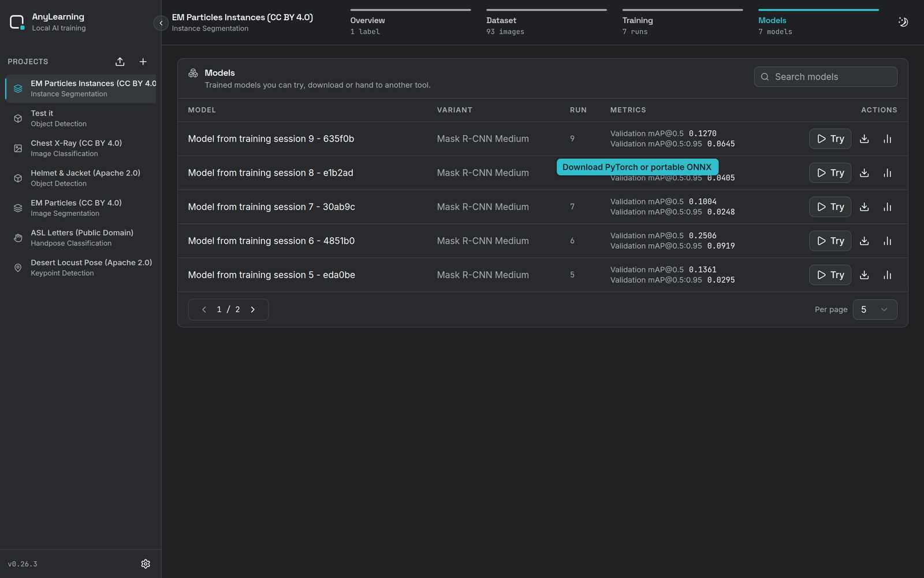Focus the Search models field
Image resolution: width=924 pixels, height=578 pixels.
(x=825, y=77)
